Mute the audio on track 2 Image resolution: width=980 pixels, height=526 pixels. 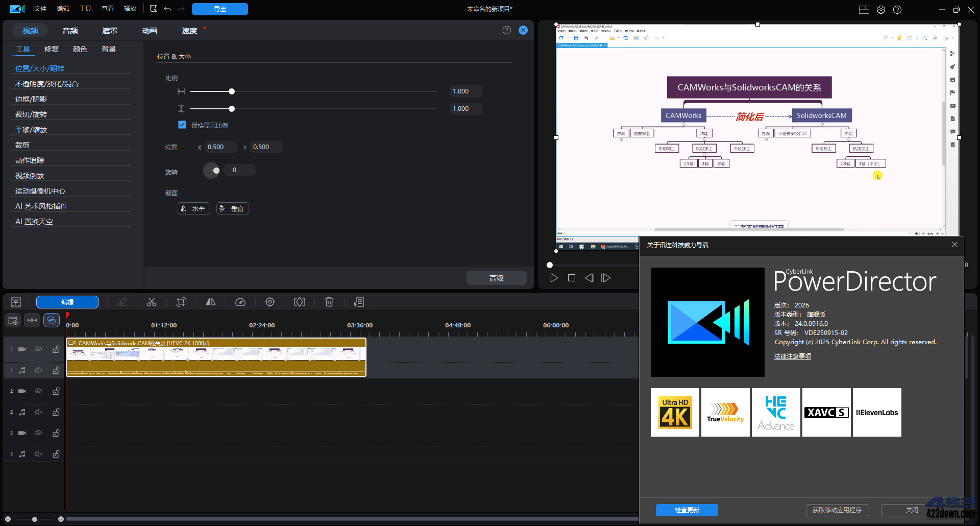pos(38,412)
